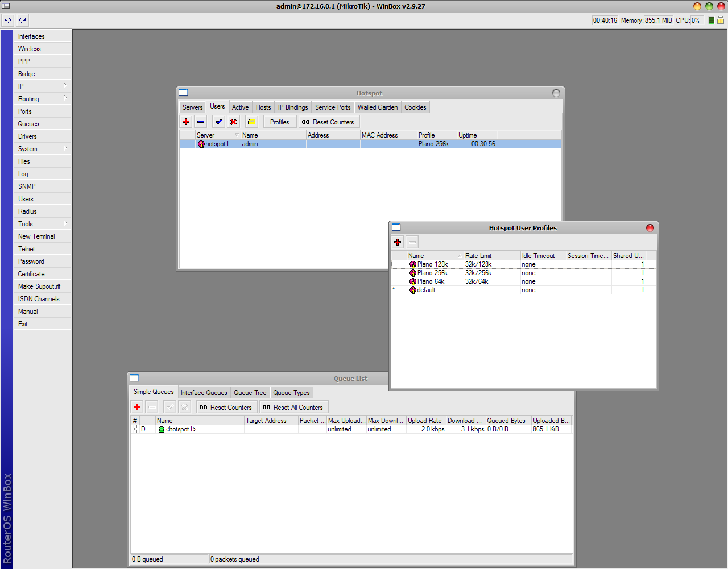728x569 pixels.
Task: Close the Hotspot User Profiles window
Action: click(x=650, y=228)
